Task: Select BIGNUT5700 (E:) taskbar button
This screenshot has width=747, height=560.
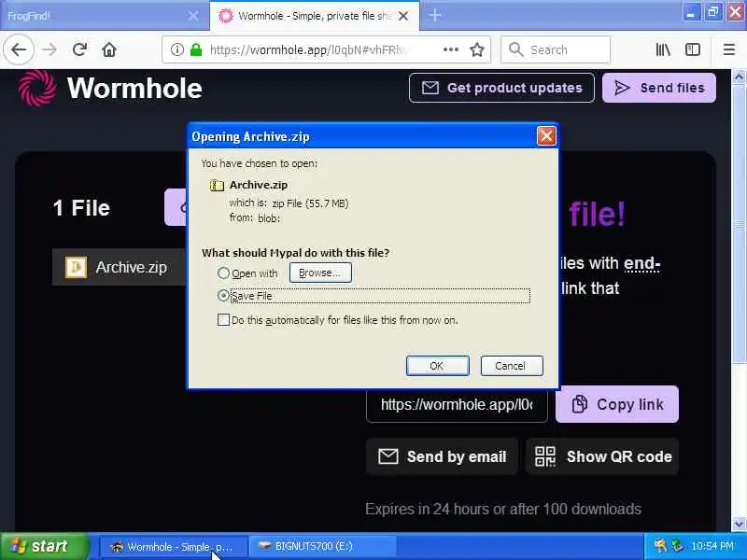Action: pos(323,547)
